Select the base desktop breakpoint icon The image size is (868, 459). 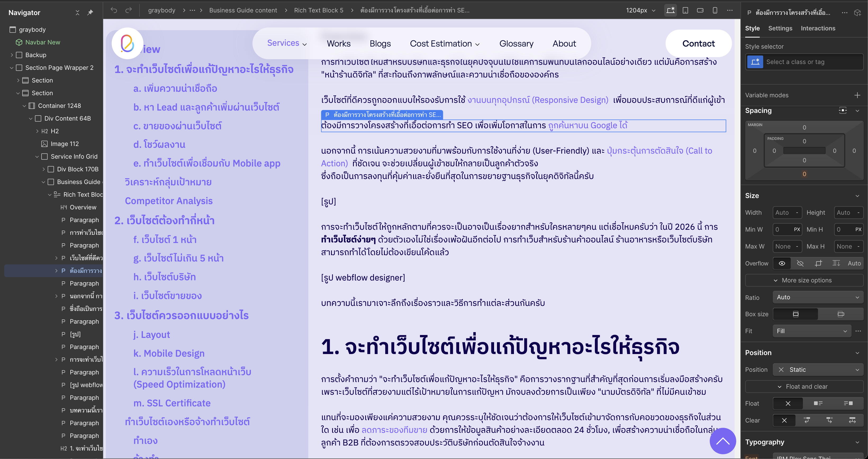tap(671, 10)
